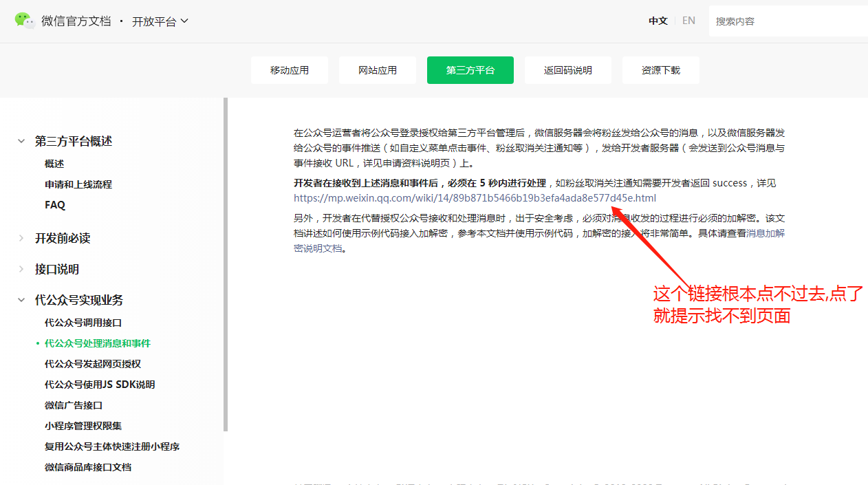The width and height of the screenshot is (868, 485).
Task: Open 微信商品库接口文档 in the sidebar
Action: 88,467
